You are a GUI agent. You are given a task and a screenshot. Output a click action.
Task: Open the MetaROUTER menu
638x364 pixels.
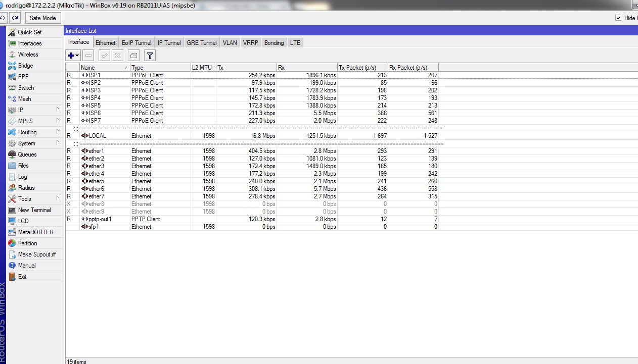coord(34,232)
